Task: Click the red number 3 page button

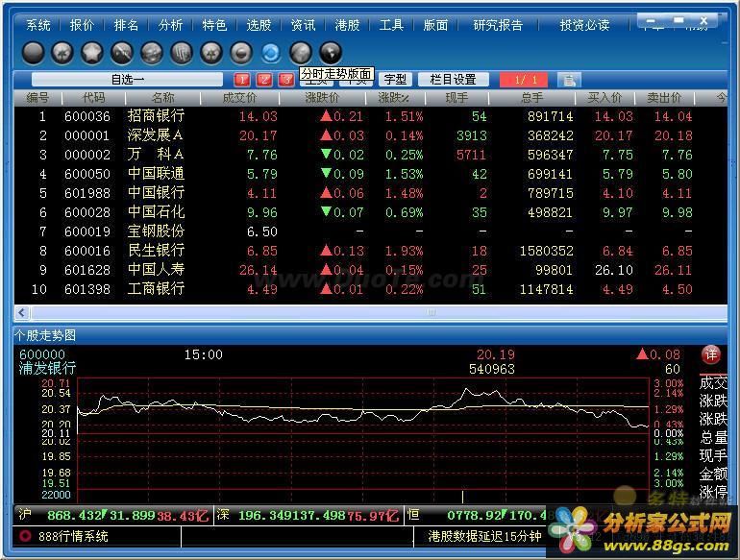Action: click(286, 80)
